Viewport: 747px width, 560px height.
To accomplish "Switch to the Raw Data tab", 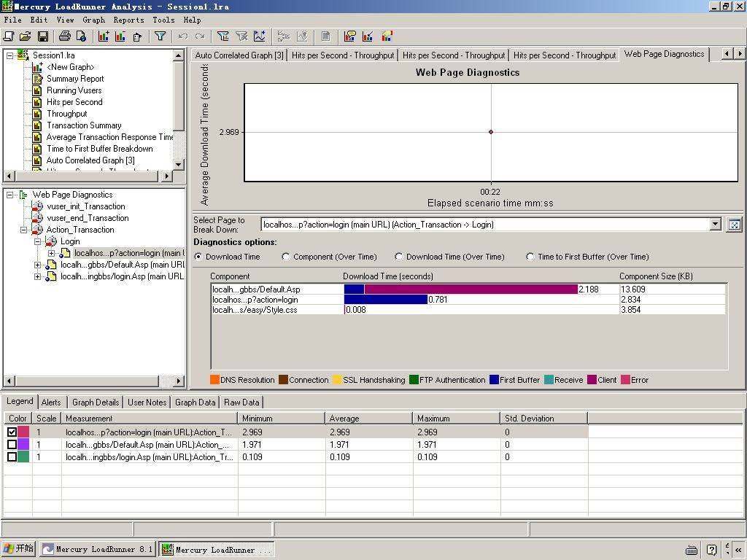I will [241, 402].
